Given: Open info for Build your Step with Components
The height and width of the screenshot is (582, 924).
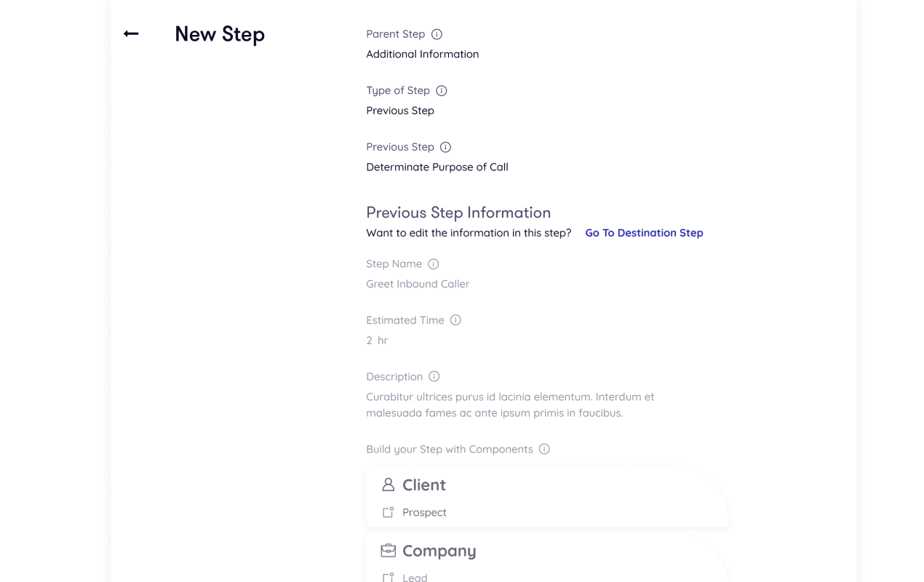Looking at the screenshot, I should (x=544, y=450).
